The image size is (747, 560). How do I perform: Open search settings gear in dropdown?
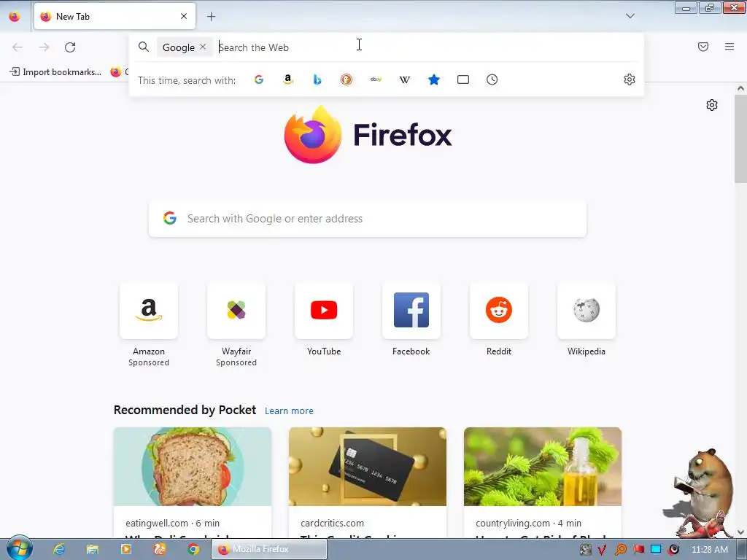click(630, 79)
